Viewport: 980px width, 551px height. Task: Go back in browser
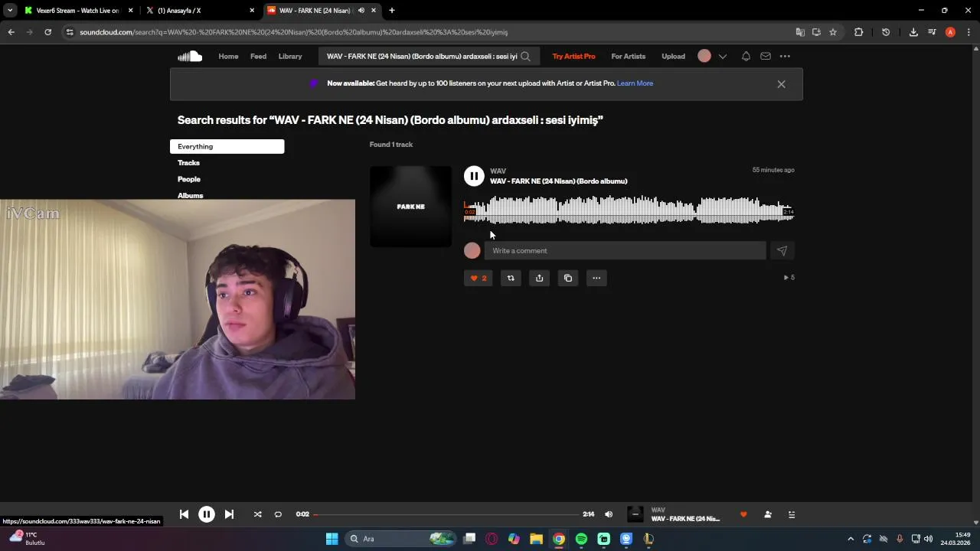point(11,32)
